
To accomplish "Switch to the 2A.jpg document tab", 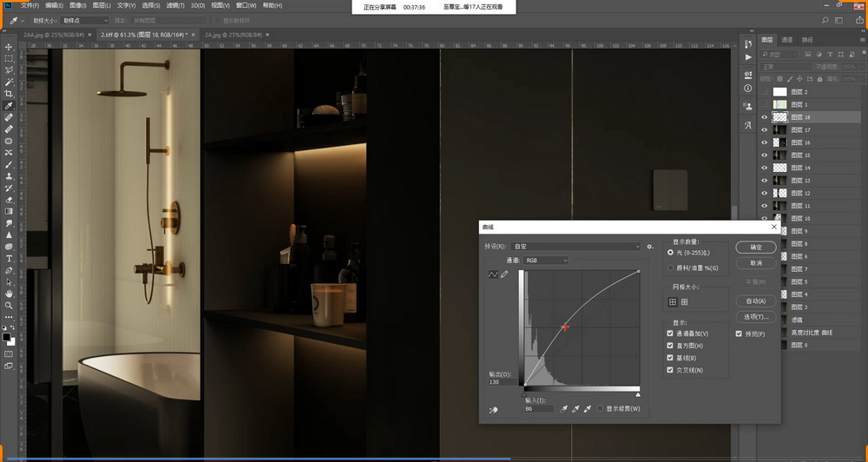I will (x=233, y=35).
